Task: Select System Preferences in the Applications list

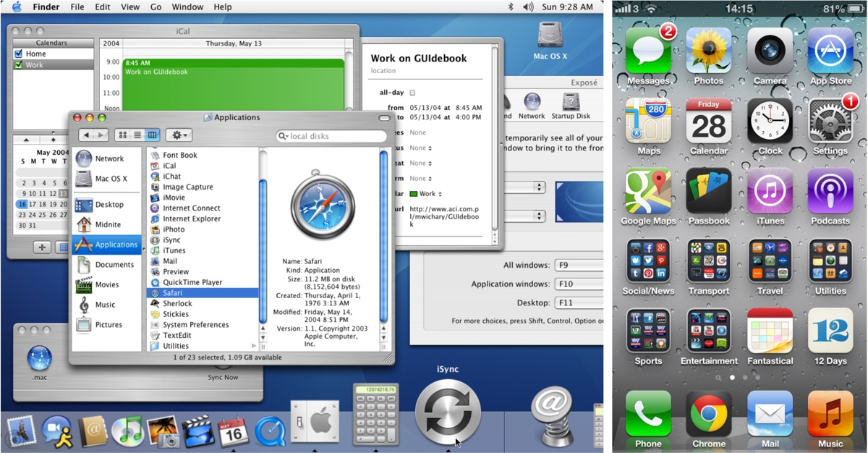Action: (190, 325)
